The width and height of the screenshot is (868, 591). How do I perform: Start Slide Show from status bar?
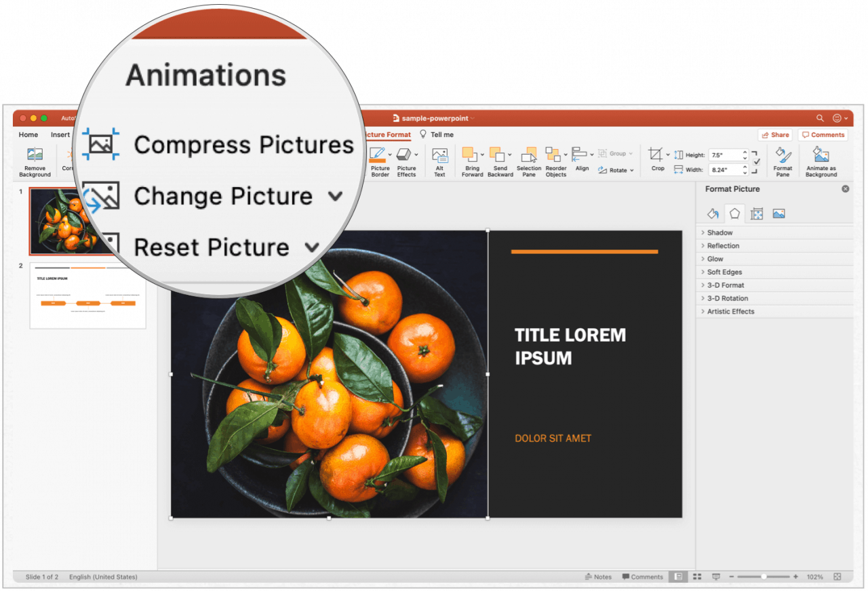click(x=716, y=577)
